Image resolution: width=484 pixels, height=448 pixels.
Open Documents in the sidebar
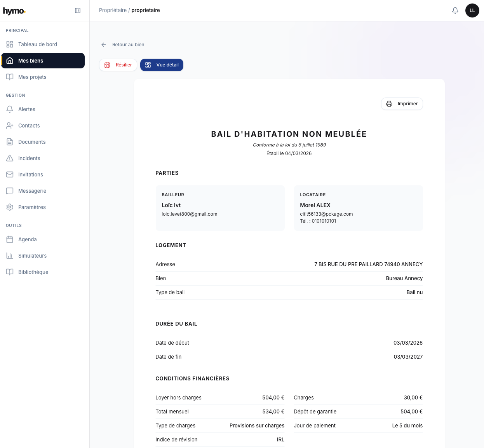tap(32, 142)
